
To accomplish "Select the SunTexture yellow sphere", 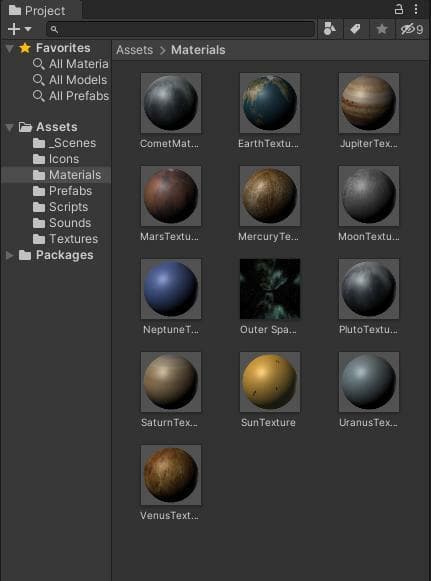I will [x=270, y=382].
